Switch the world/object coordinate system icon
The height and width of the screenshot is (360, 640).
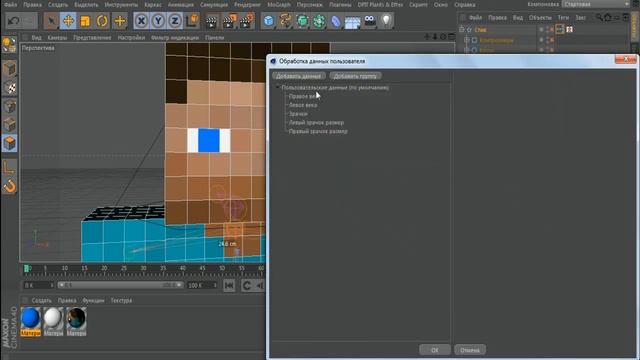click(x=192, y=21)
